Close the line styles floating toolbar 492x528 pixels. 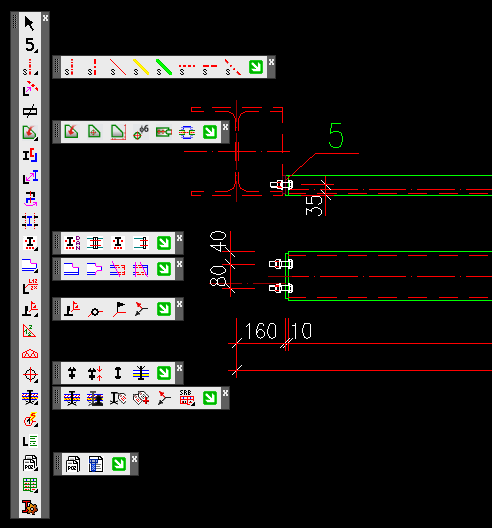coord(271,62)
